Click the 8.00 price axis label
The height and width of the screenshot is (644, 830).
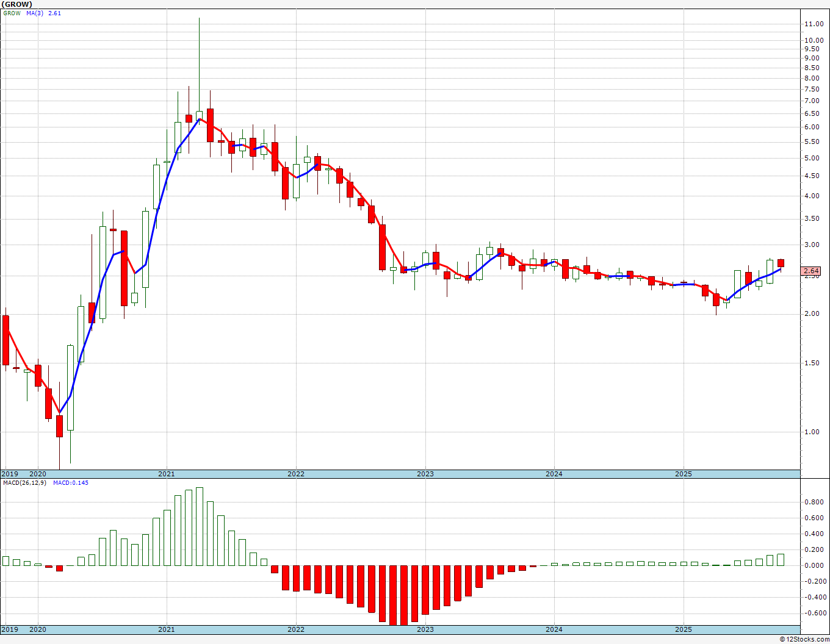point(811,79)
